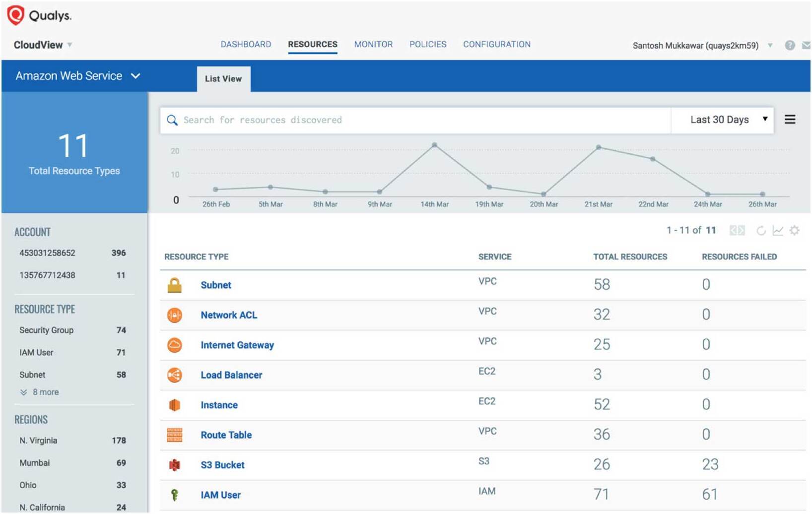
Task: Open the Santosh Mukkawar user menu
Action: point(702,46)
